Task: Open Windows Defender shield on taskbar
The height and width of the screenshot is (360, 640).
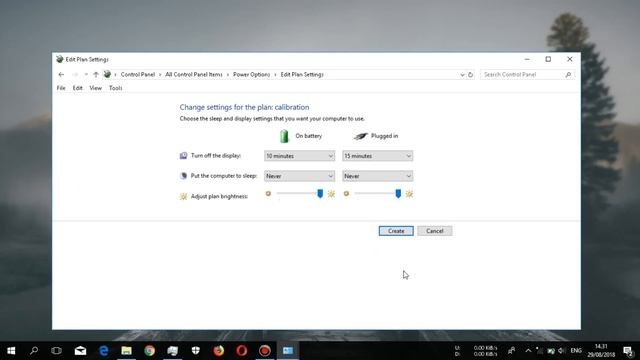Action: tap(196, 351)
